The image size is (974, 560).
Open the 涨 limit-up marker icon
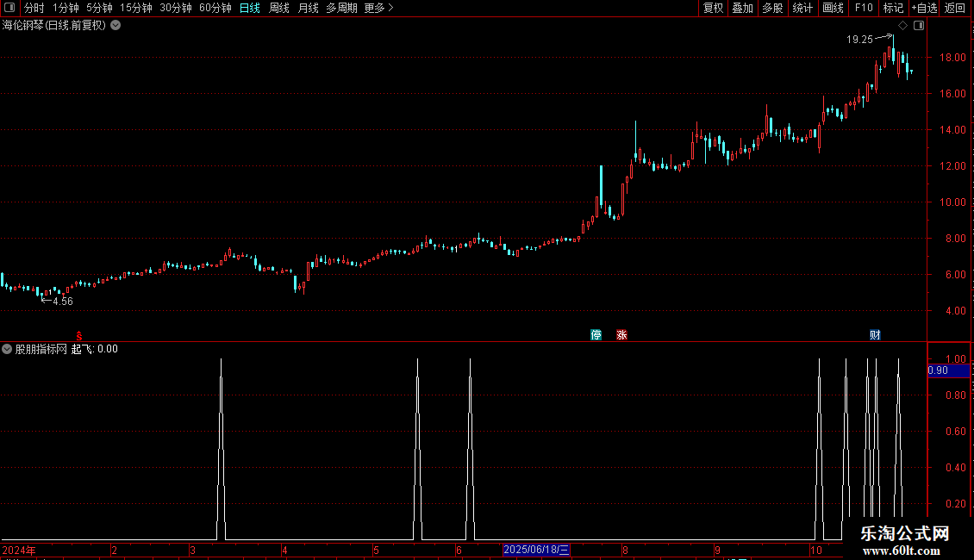tap(621, 335)
